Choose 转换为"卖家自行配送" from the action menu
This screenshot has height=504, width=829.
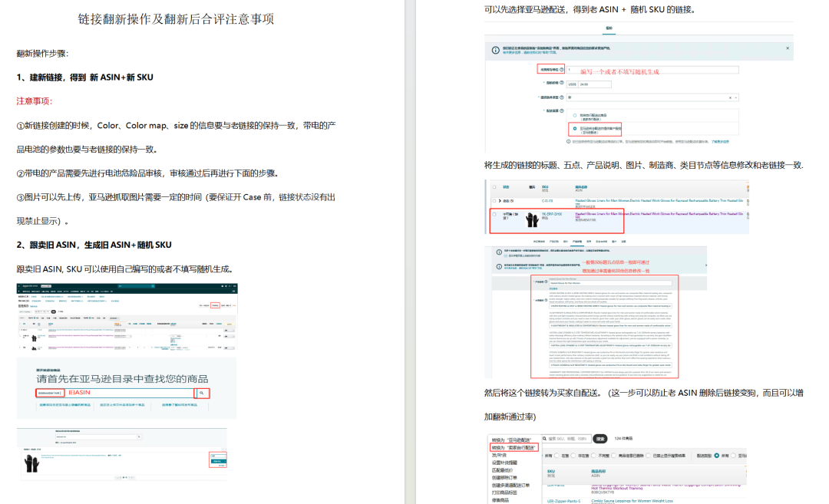pos(514,447)
